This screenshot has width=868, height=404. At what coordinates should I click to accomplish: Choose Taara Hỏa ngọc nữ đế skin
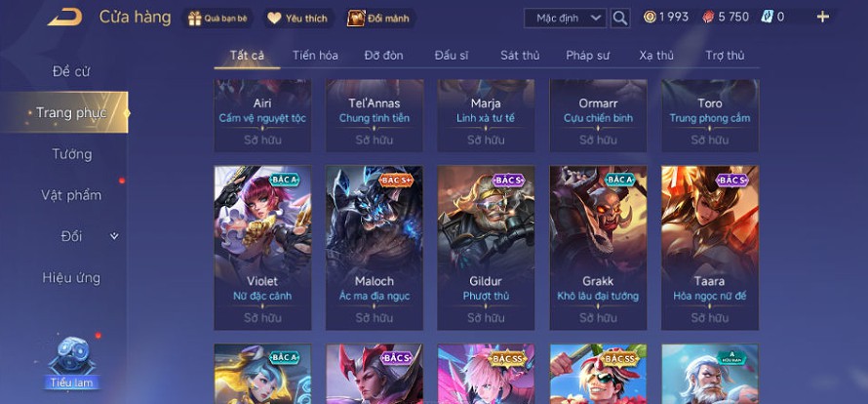coord(710,248)
